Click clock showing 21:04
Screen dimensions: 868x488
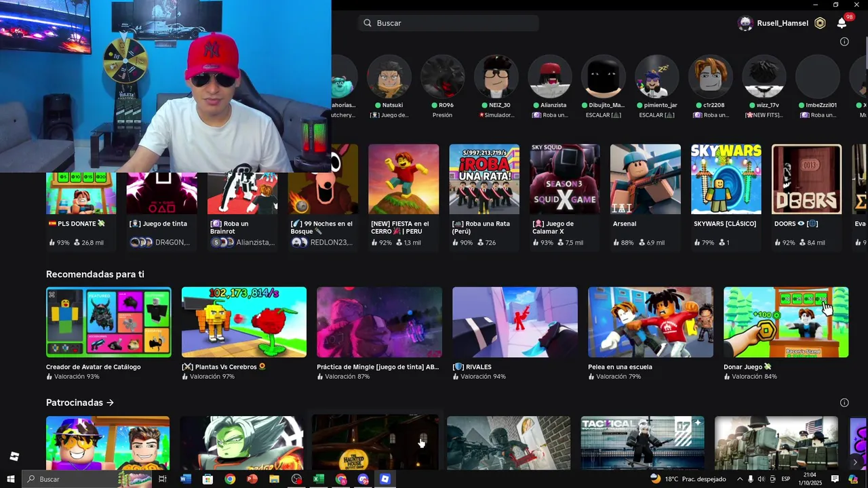(x=810, y=475)
